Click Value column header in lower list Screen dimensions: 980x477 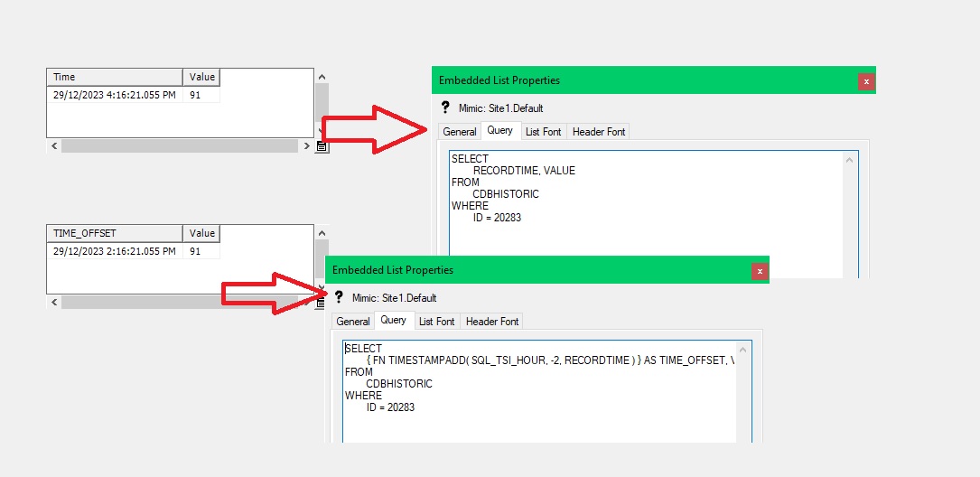(201, 233)
